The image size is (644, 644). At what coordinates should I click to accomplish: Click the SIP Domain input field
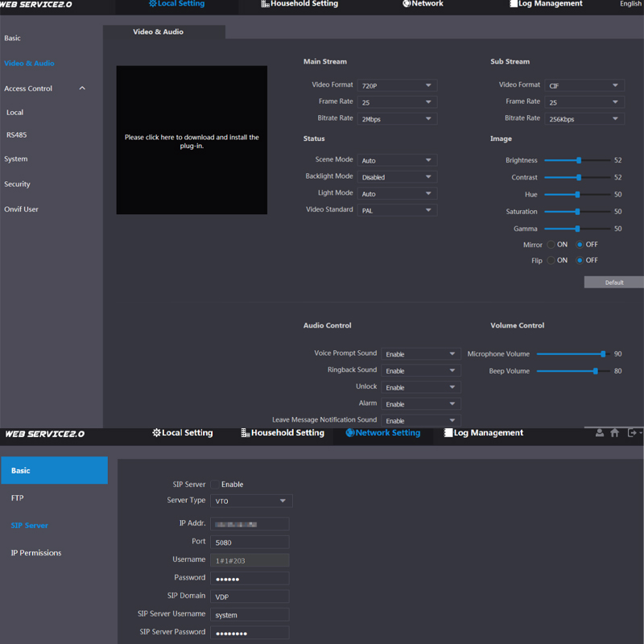pyautogui.click(x=250, y=597)
